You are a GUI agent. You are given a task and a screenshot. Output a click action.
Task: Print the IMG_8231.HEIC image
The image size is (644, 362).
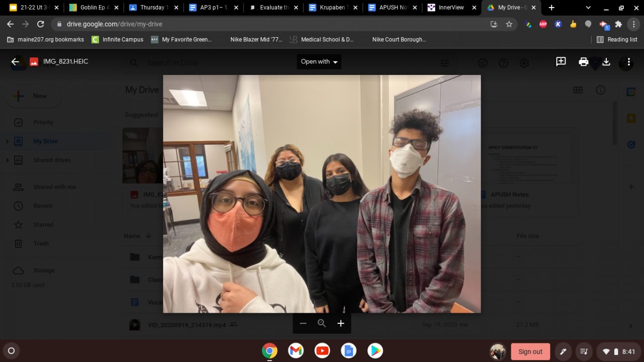pos(584,62)
